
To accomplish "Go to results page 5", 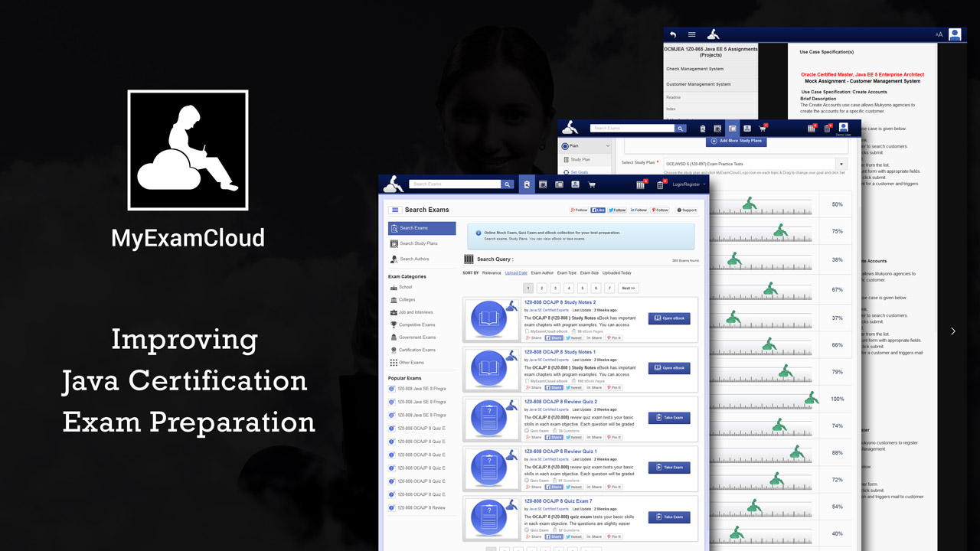I will click(583, 289).
